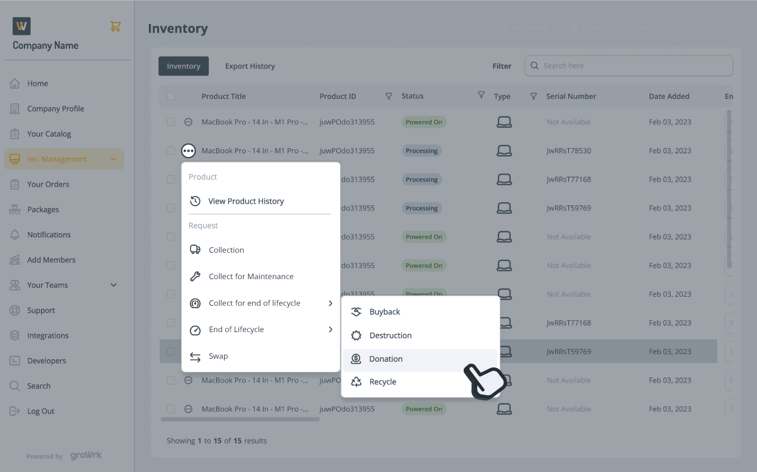Screen dimensions: 757x472
Task: Filter by Product ID funnel icon
Action: [x=389, y=96]
